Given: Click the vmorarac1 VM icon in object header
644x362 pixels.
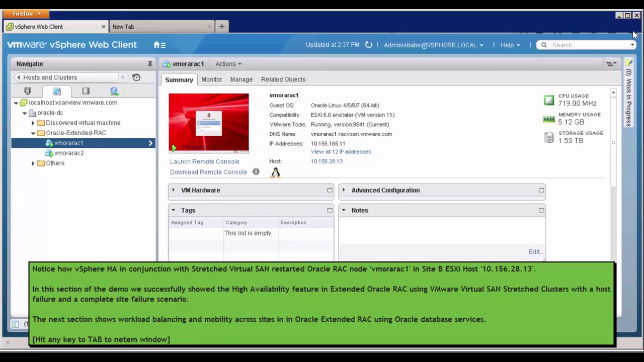Looking at the screenshot, I should tap(167, 64).
